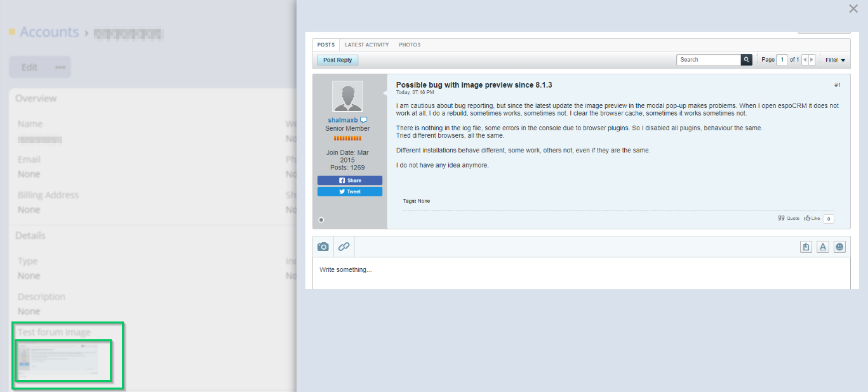
Task: Go to next page arrow
Action: [x=811, y=60]
